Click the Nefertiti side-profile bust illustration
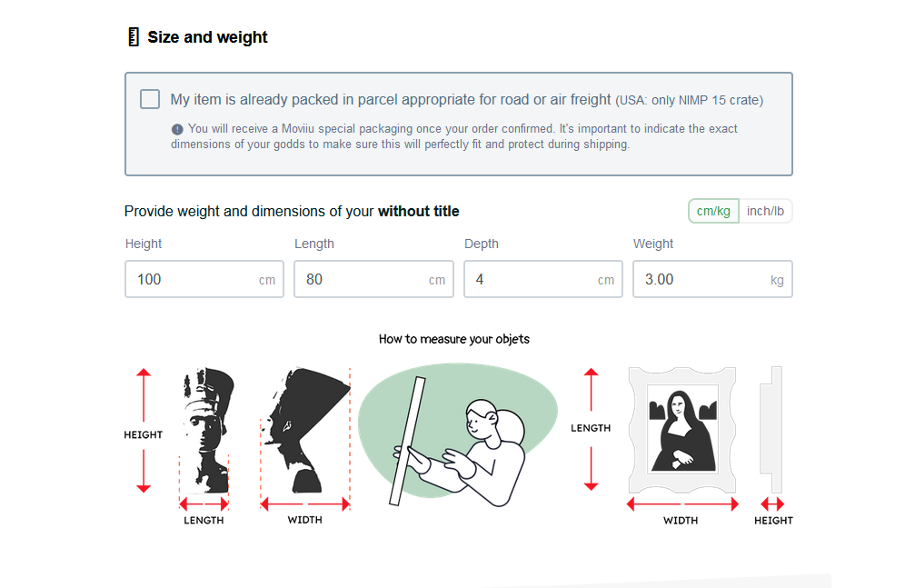Viewport: 905px width, 588px height. coord(306,429)
